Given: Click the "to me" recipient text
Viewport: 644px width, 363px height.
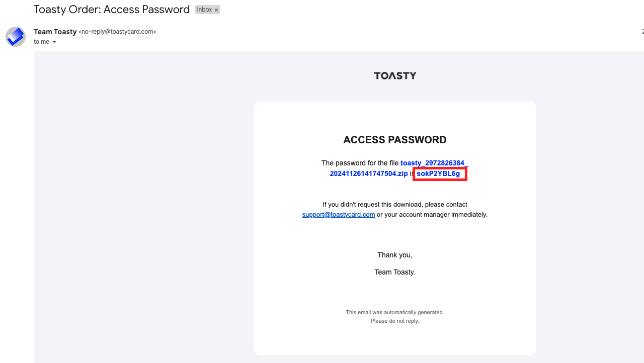Looking at the screenshot, I should point(41,42).
